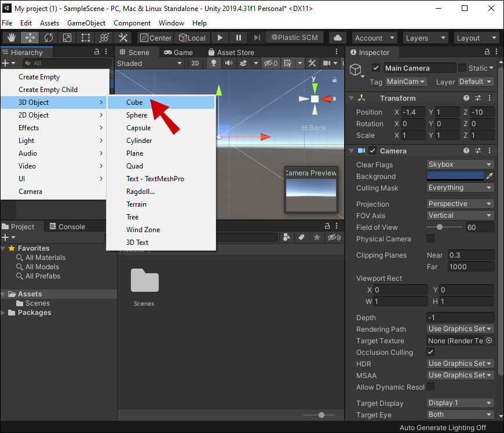Open the Clear Flags dropdown
This screenshot has width=504, height=433.
(x=460, y=164)
